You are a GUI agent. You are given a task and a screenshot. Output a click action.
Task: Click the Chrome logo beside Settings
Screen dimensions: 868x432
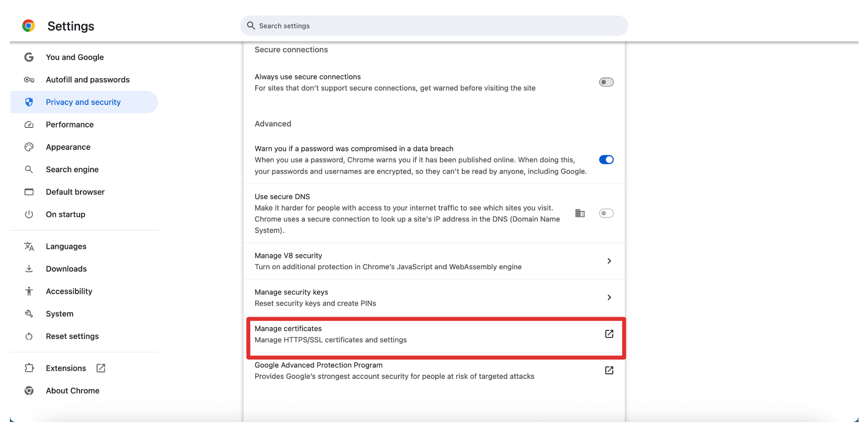pyautogui.click(x=28, y=26)
